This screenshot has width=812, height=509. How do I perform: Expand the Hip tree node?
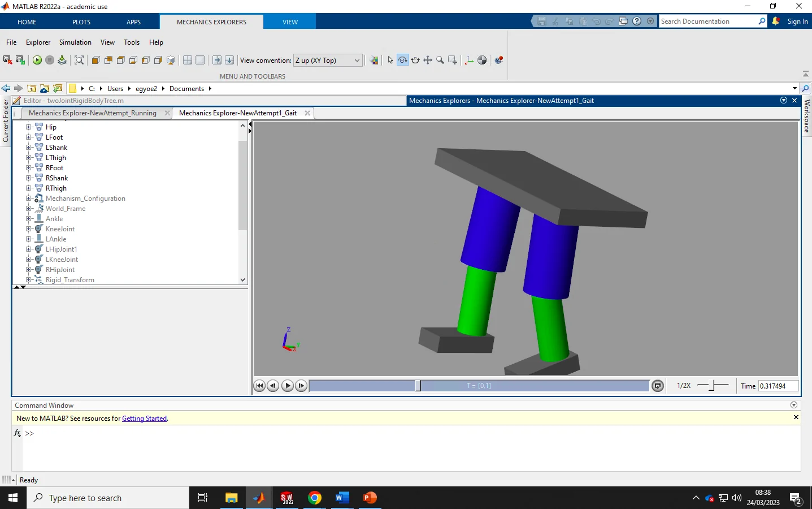point(28,127)
